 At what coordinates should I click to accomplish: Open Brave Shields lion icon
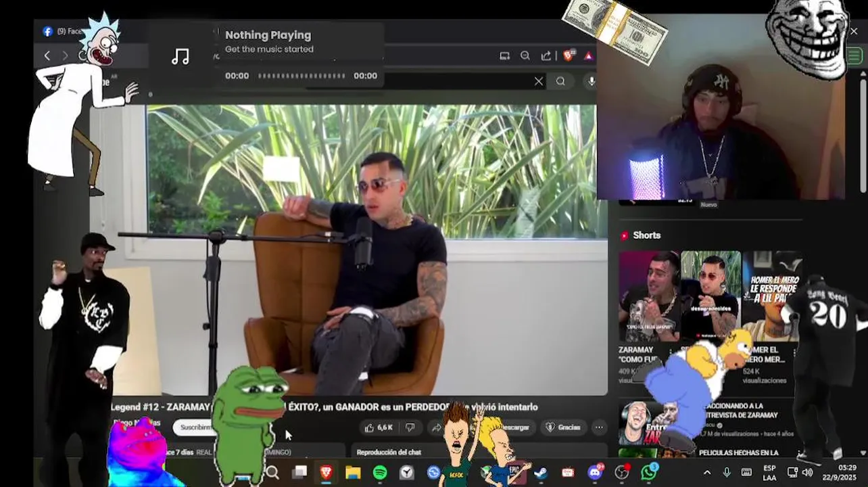(569, 55)
